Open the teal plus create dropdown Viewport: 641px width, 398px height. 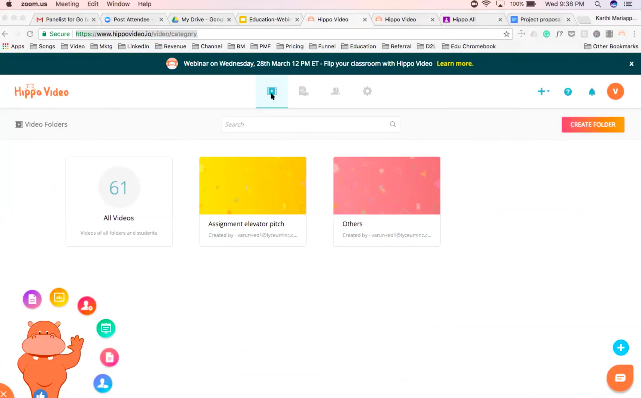point(543,92)
